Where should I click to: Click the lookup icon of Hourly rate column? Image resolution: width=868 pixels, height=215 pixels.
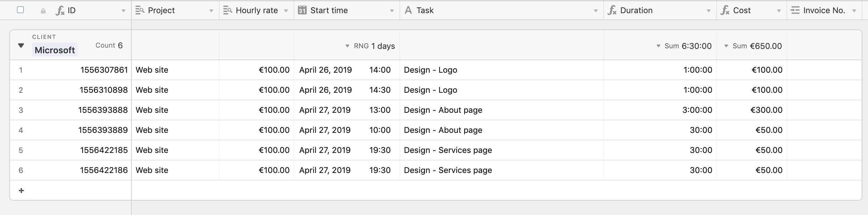pyautogui.click(x=228, y=10)
